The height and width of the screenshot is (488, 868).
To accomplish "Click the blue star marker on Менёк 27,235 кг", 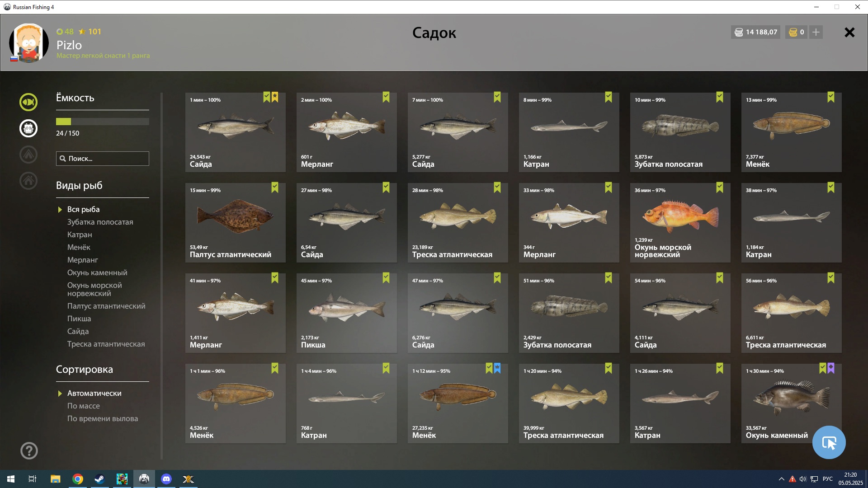I will [497, 368].
